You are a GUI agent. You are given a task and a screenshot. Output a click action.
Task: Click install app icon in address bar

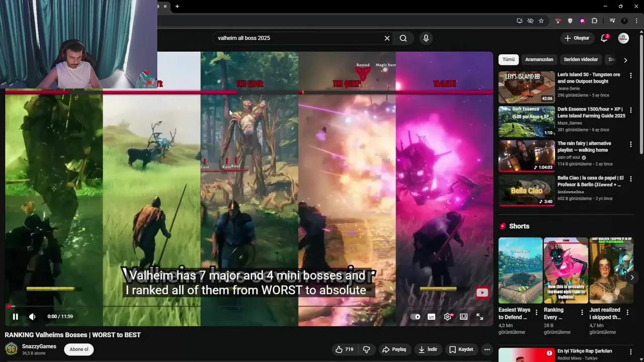tap(519, 21)
